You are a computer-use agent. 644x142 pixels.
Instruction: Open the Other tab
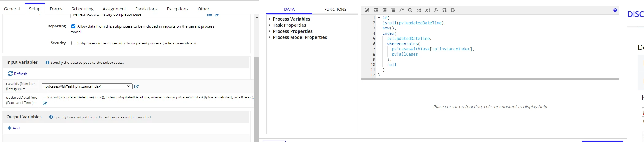(x=203, y=9)
